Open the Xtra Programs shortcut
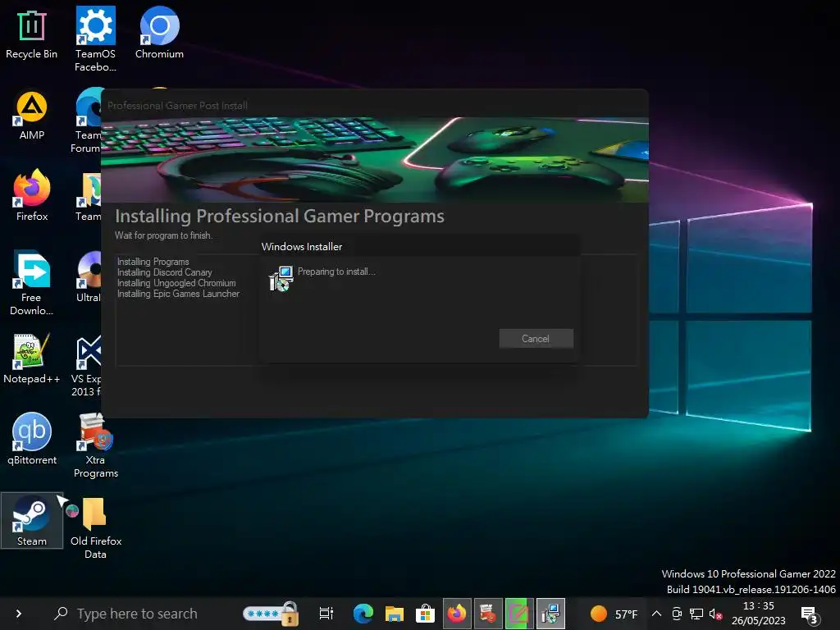840x630 pixels. click(x=96, y=445)
